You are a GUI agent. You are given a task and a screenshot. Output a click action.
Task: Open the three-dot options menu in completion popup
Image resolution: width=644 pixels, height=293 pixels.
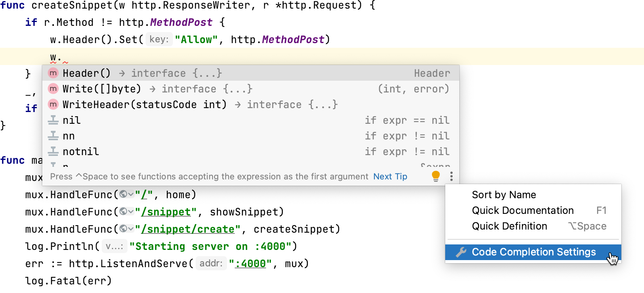[x=452, y=176]
